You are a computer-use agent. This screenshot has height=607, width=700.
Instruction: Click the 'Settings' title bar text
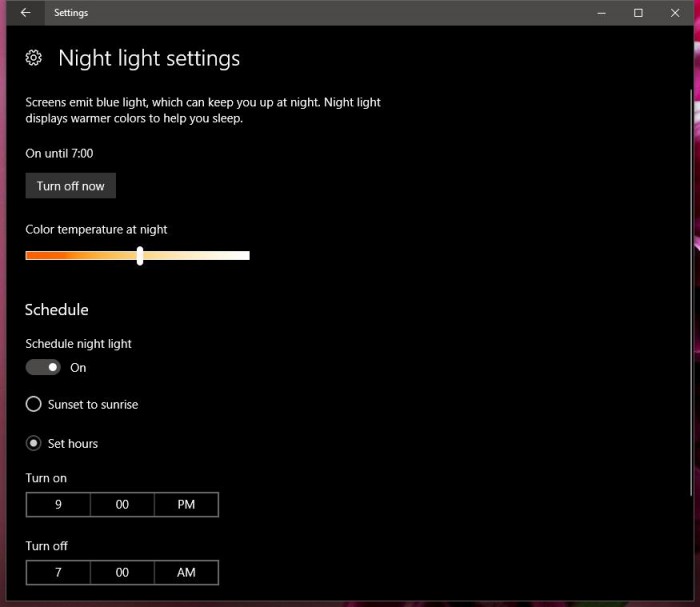coord(71,13)
